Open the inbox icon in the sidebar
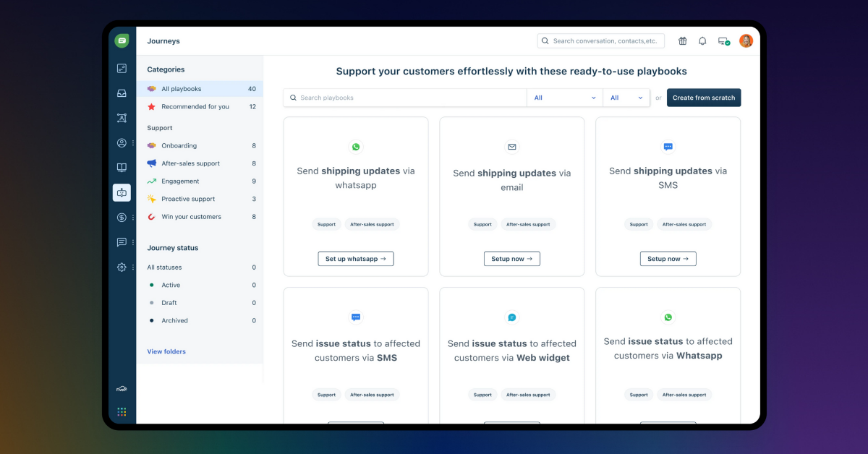The width and height of the screenshot is (868, 454). click(x=122, y=93)
